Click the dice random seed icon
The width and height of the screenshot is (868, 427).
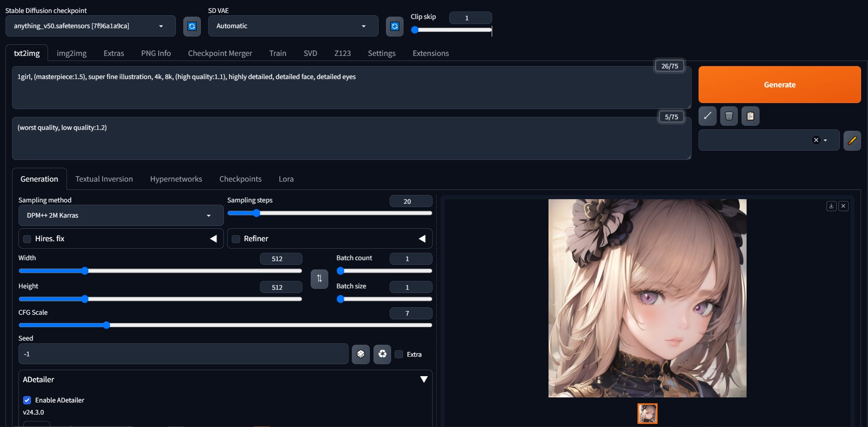361,354
